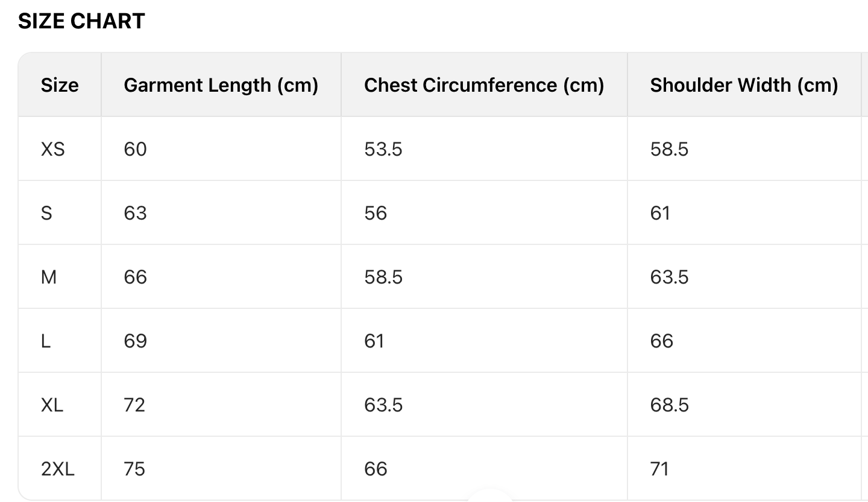The height and width of the screenshot is (502, 868).
Task: Click the SIZE CHART heading
Action: (81, 21)
